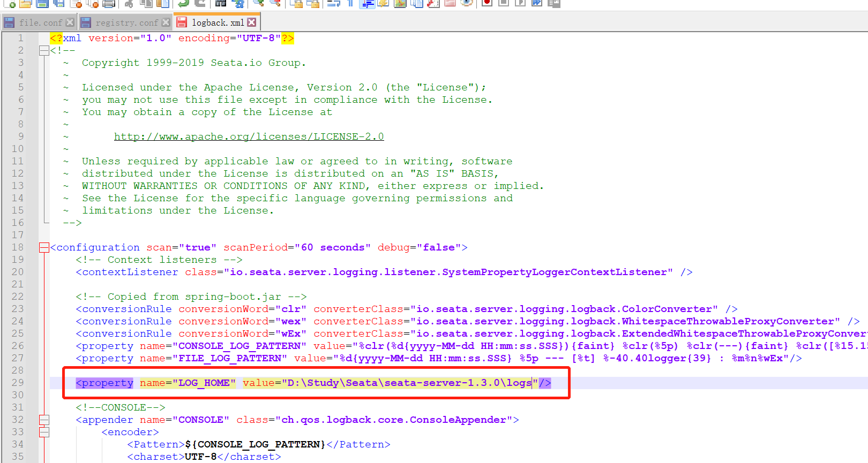Toggle the highlighted Indent Guide icon
This screenshot has height=463, width=868.
[x=367, y=3]
